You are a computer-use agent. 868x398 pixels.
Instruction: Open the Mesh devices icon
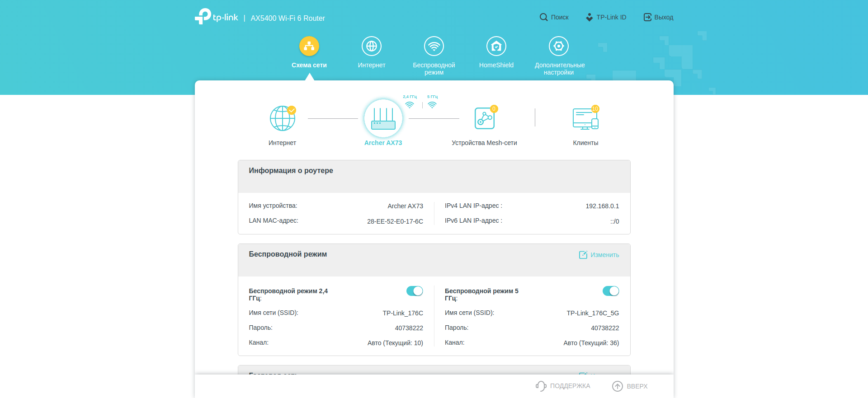pos(484,118)
